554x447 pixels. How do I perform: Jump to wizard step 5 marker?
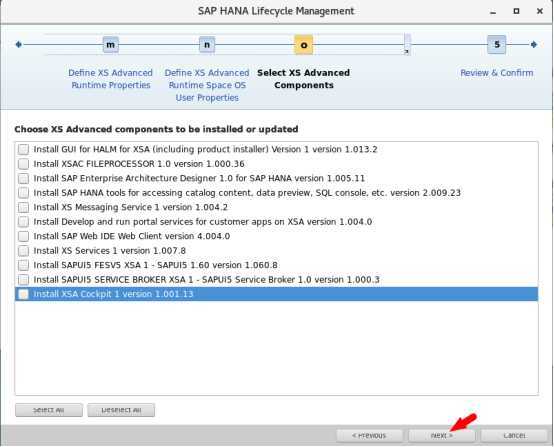coord(496,45)
